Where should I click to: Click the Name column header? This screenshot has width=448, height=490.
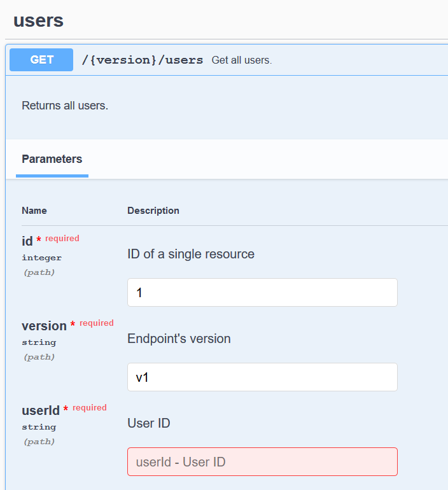(x=34, y=211)
